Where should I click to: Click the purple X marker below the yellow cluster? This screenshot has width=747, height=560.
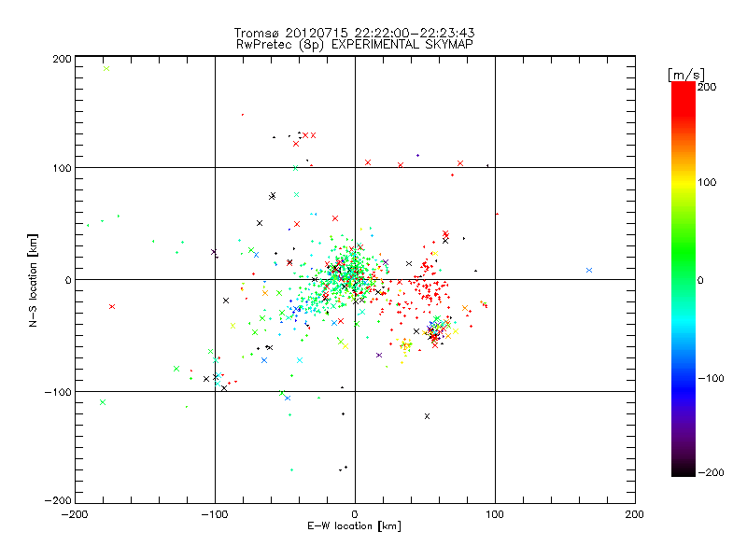(379, 356)
